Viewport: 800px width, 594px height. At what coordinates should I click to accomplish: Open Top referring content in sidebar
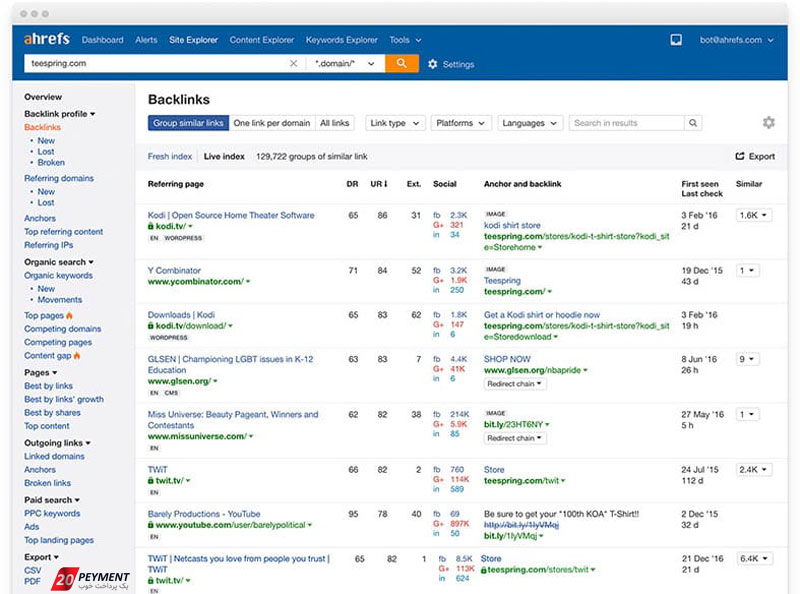(x=63, y=231)
